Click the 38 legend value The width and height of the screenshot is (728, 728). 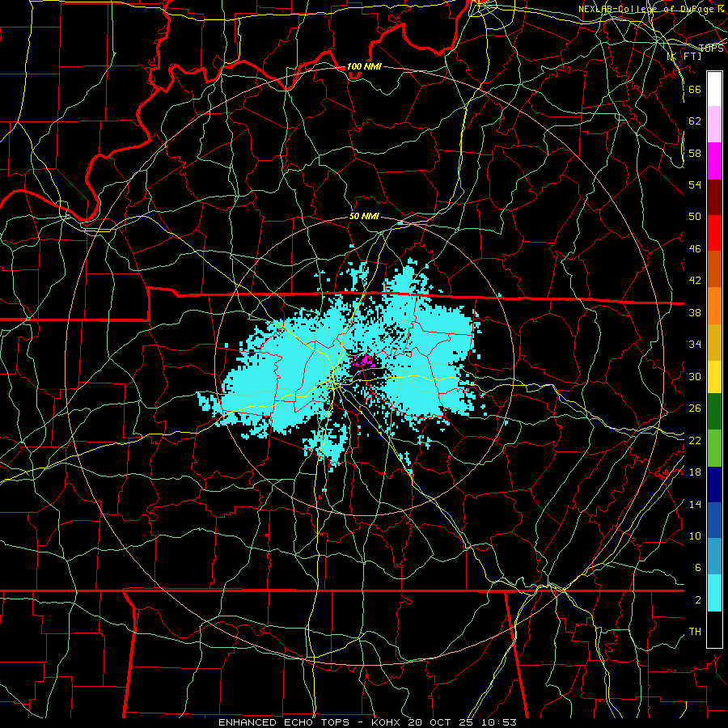coord(695,312)
